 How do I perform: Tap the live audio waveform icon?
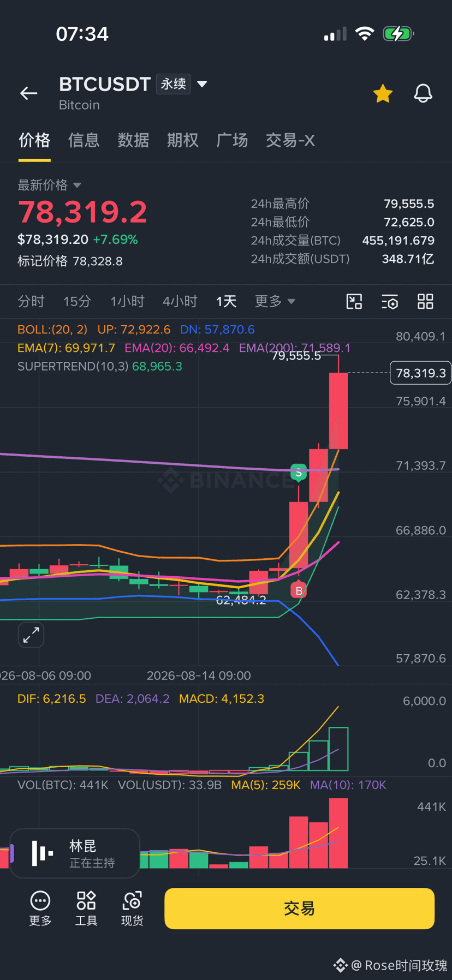click(42, 853)
